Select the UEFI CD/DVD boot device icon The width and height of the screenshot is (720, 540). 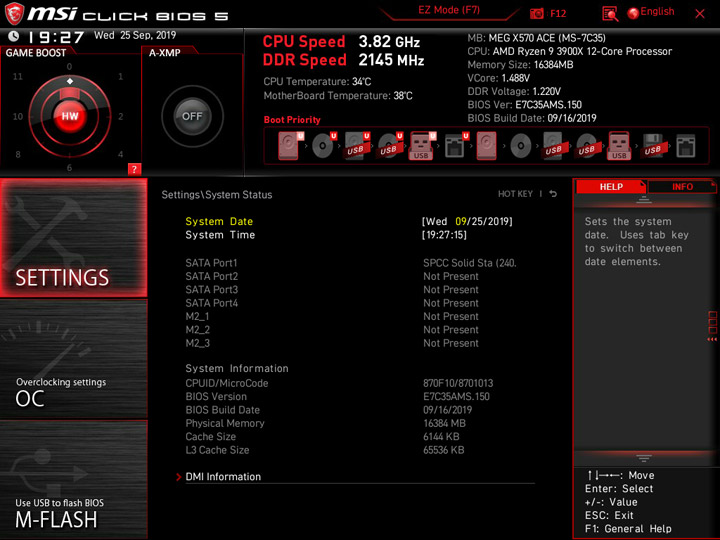coord(324,146)
